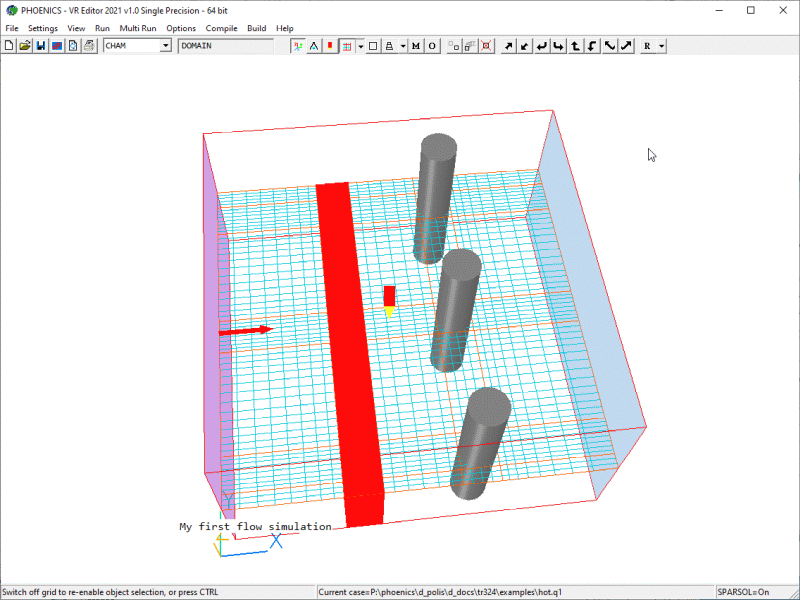
Task: Open the dropdown arrow beside the mesh toggle
Action: pos(359,46)
